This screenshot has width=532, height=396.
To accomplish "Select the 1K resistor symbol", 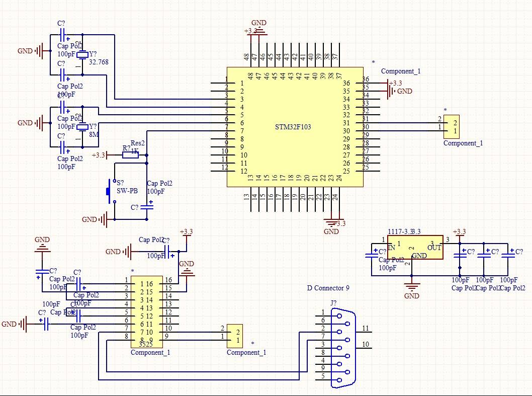I will (130, 155).
